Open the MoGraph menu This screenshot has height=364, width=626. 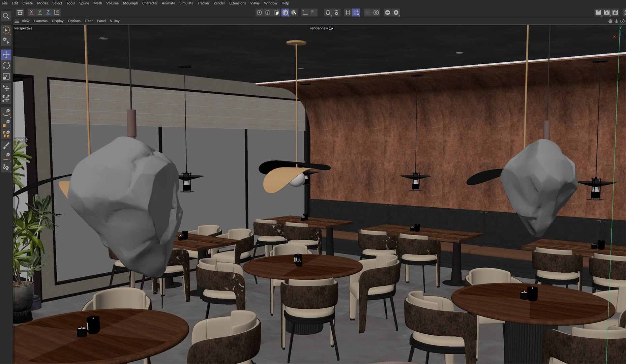point(130,3)
